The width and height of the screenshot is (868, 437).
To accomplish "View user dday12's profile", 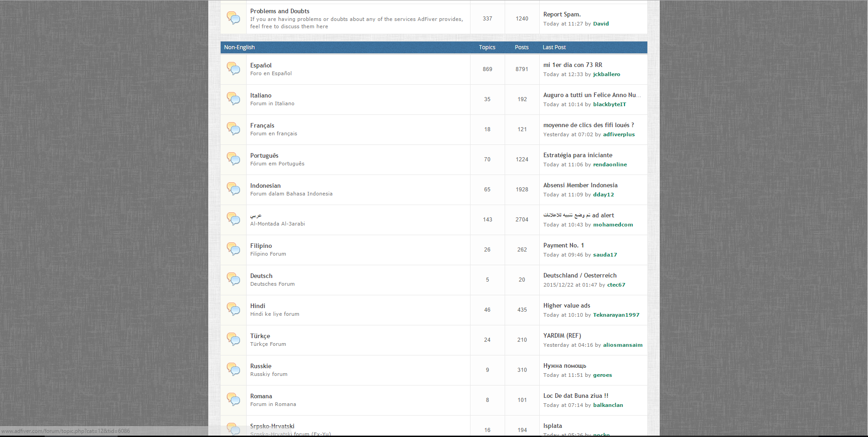I will point(603,195).
